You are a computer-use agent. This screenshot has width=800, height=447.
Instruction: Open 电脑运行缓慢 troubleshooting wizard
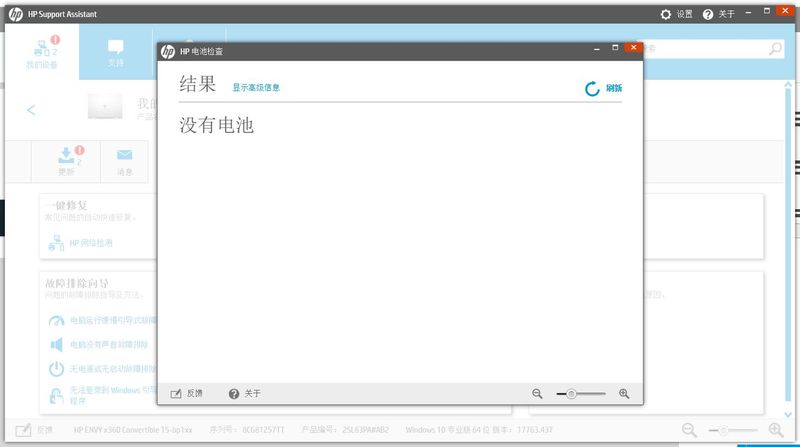click(100, 321)
